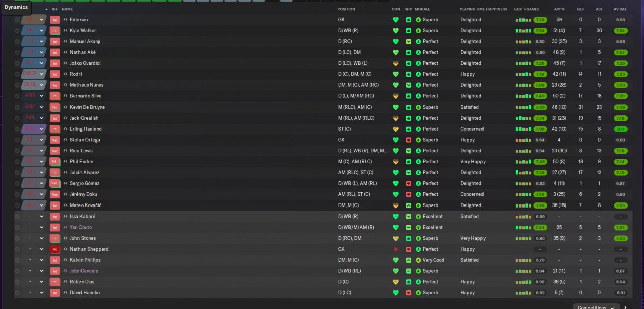The image size is (644, 309).
Task: Click Haaland's last 5 games form bars
Action: click(x=523, y=129)
